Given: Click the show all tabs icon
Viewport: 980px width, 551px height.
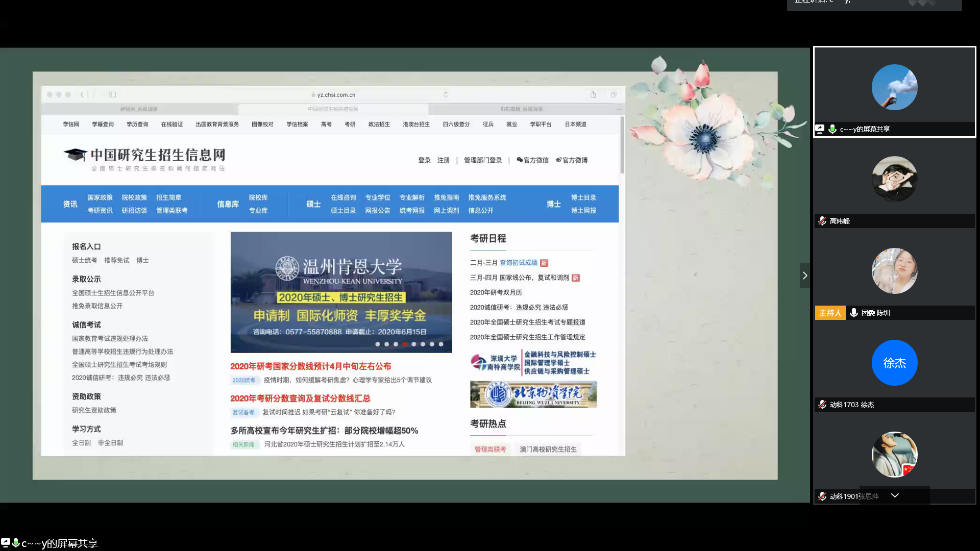Looking at the screenshot, I should click(x=614, y=94).
